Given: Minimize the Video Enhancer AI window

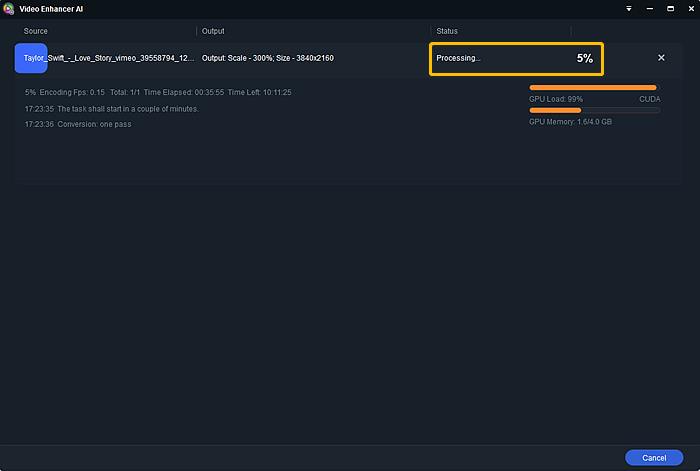Looking at the screenshot, I should tap(650, 8).
